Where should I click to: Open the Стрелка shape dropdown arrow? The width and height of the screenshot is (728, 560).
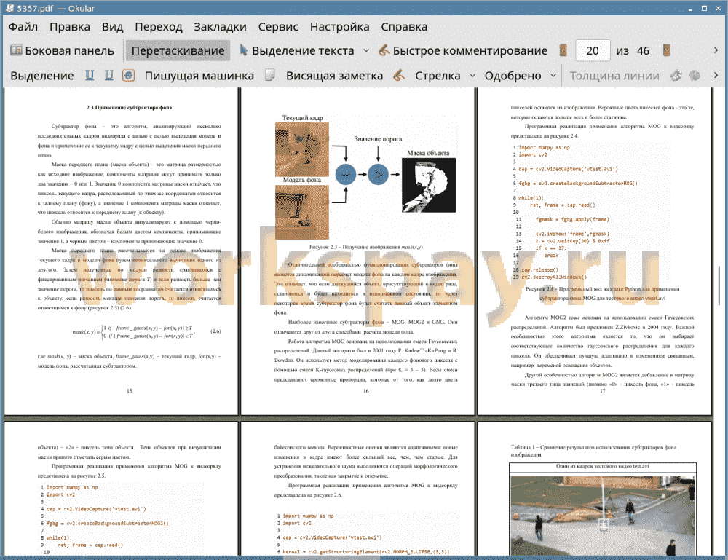point(472,76)
